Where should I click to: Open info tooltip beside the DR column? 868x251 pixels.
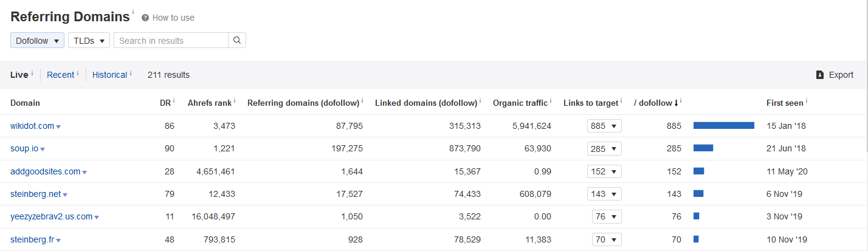[x=174, y=101]
